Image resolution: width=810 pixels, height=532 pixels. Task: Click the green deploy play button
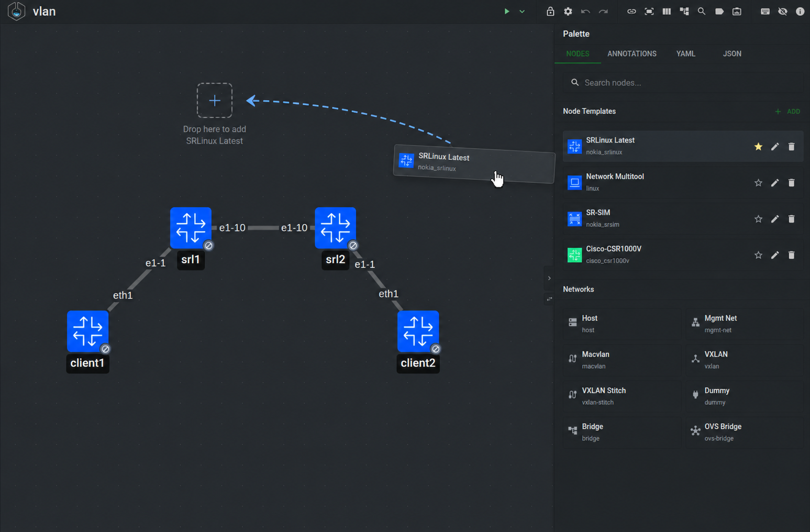point(506,12)
